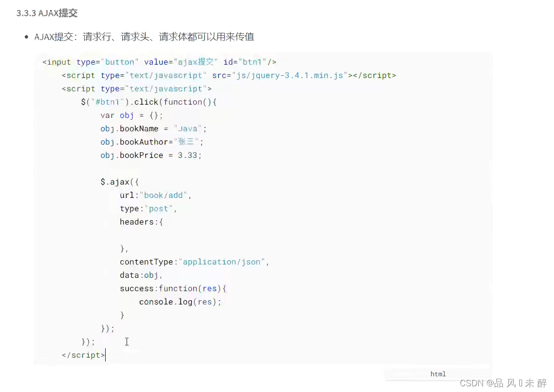
Task: Click the line "console.log(res);"
Action: click(180, 302)
